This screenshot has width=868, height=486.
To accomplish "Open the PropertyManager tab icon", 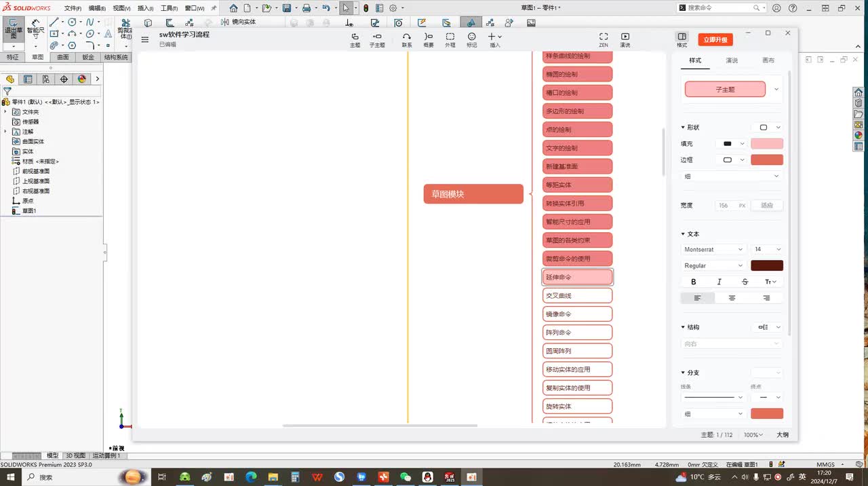I will [28, 79].
